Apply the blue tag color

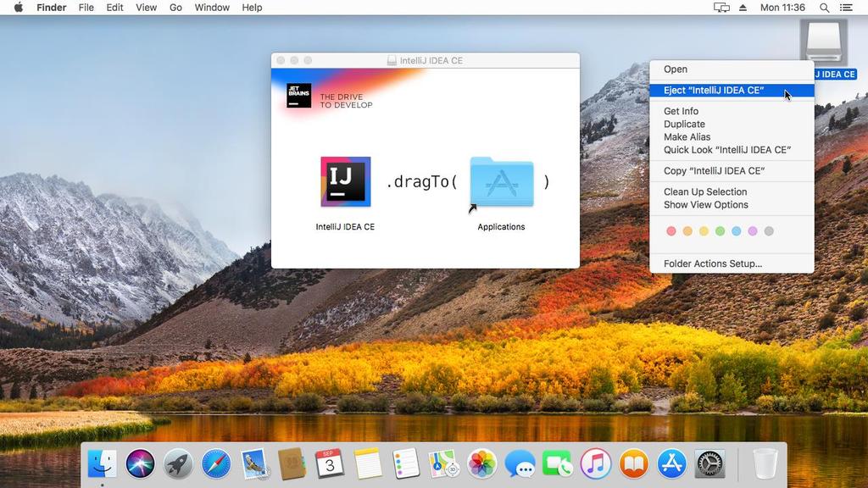pos(737,231)
